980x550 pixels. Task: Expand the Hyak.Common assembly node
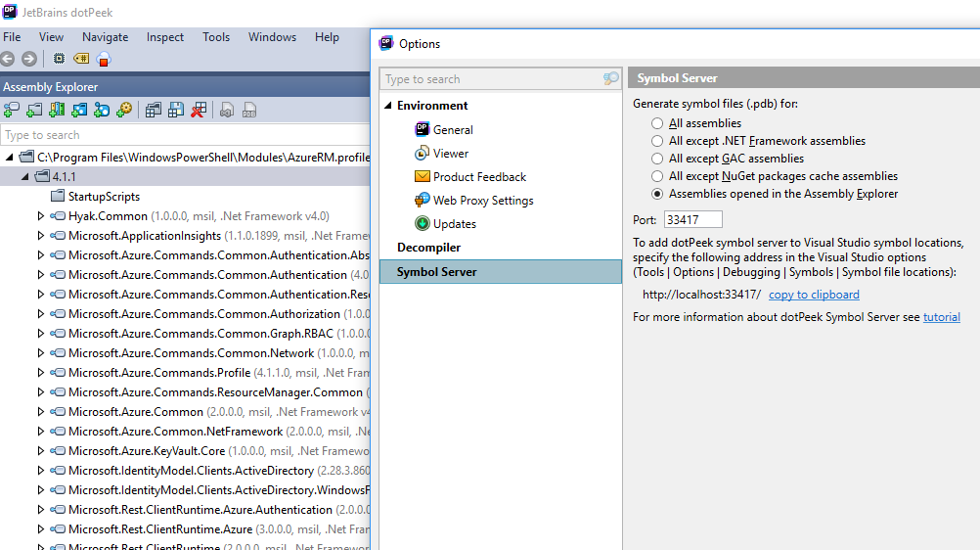click(41, 216)
